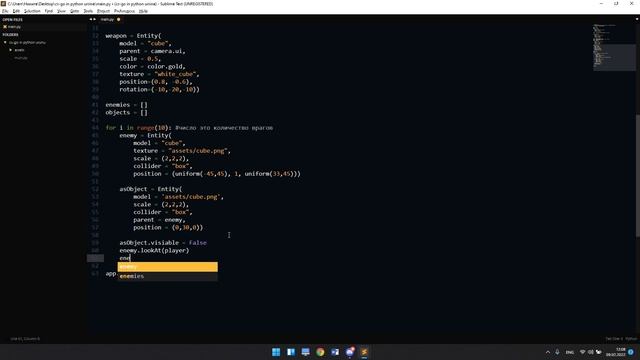Open the Selection menu

[x=32, y=11]
